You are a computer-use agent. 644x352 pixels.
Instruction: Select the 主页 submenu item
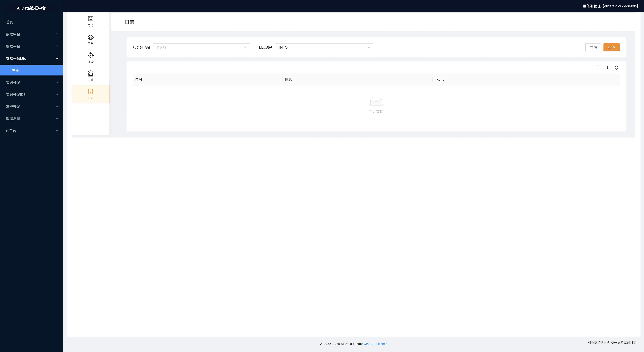pyautogui.click(x=15, y=70)
